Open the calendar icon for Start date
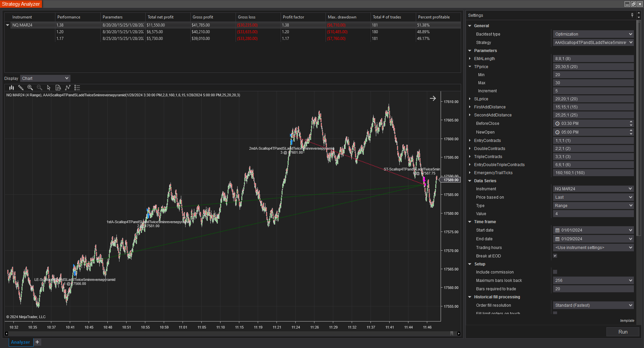This screenshot has height=348, width=644. point(557,230)
